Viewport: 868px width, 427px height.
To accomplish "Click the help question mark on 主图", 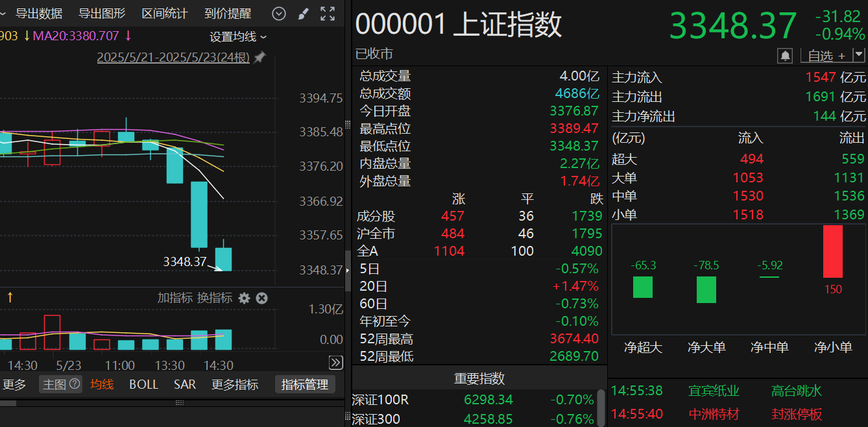I will click(73, 384).
